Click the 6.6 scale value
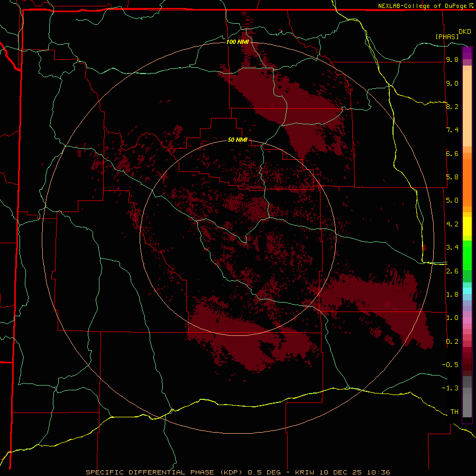Screen dimensions: 476x476 click(x=452, y=153)
